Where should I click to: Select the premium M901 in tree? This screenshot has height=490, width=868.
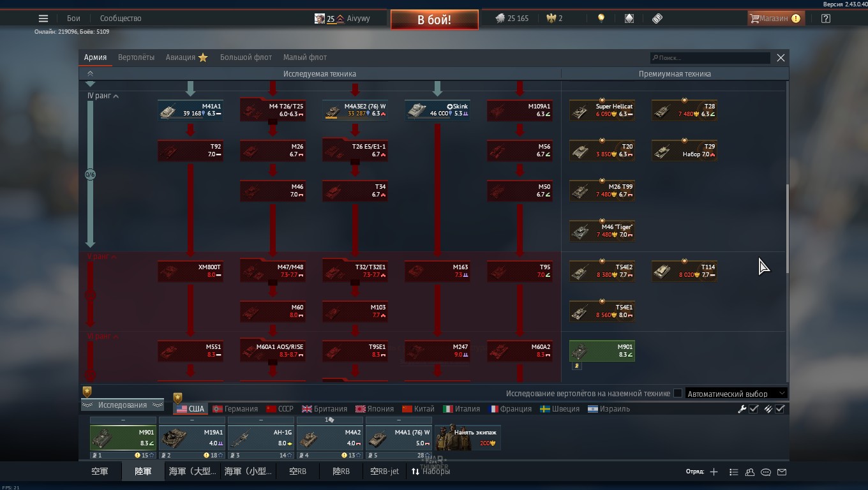tap(602, 351)
